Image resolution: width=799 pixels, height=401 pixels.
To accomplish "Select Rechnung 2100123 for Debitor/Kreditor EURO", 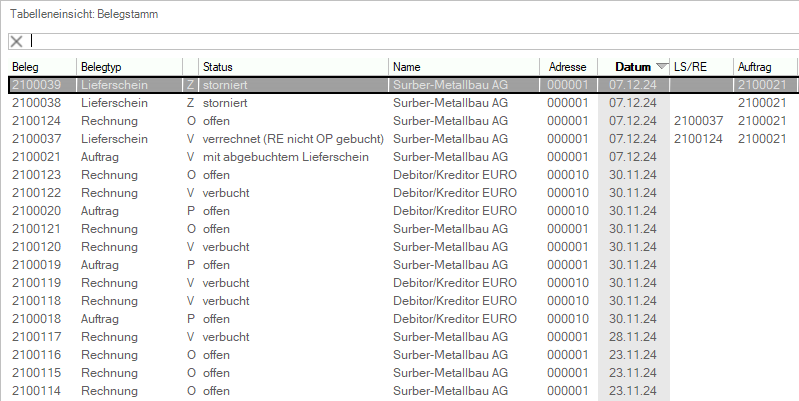I will (x=404, y=175).
